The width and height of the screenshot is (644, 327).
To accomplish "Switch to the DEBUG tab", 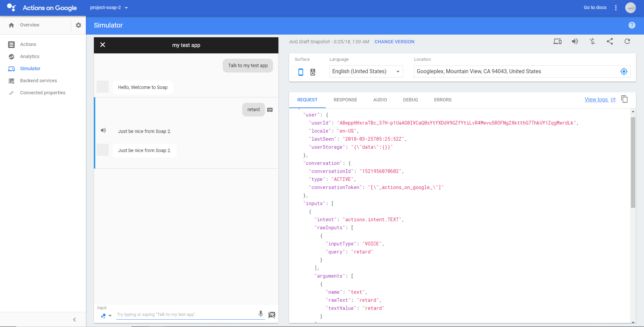I will coord(411,100).
